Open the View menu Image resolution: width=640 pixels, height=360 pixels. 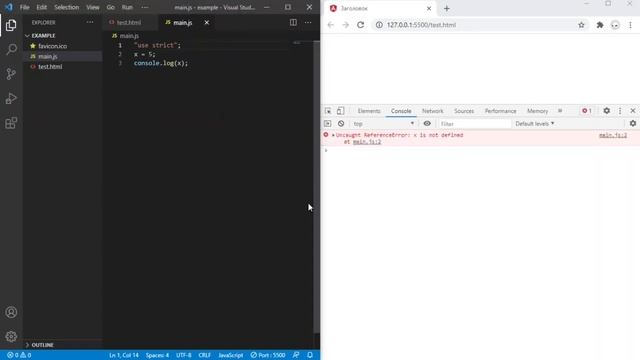[93, 7]
